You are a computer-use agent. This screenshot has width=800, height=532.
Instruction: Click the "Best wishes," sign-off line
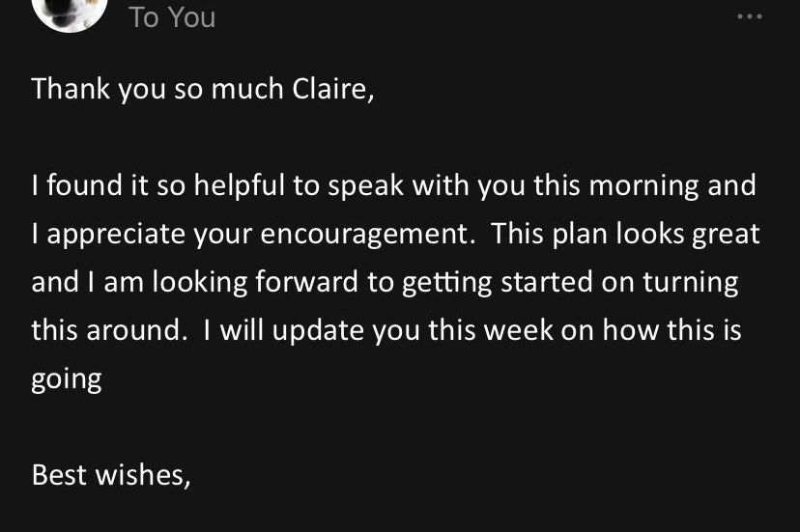coord(111,475)
